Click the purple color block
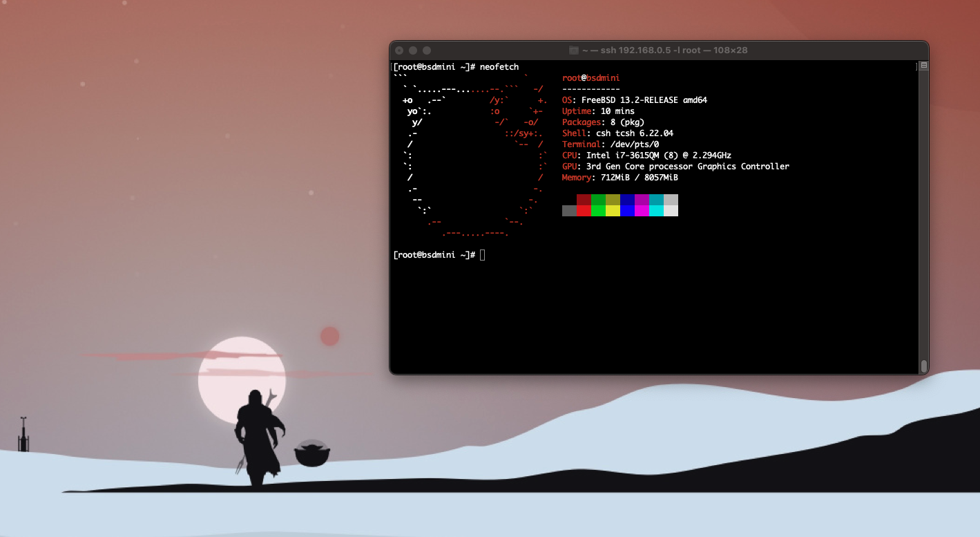Screen dimensions: 980x537 [x=642, y=200]
